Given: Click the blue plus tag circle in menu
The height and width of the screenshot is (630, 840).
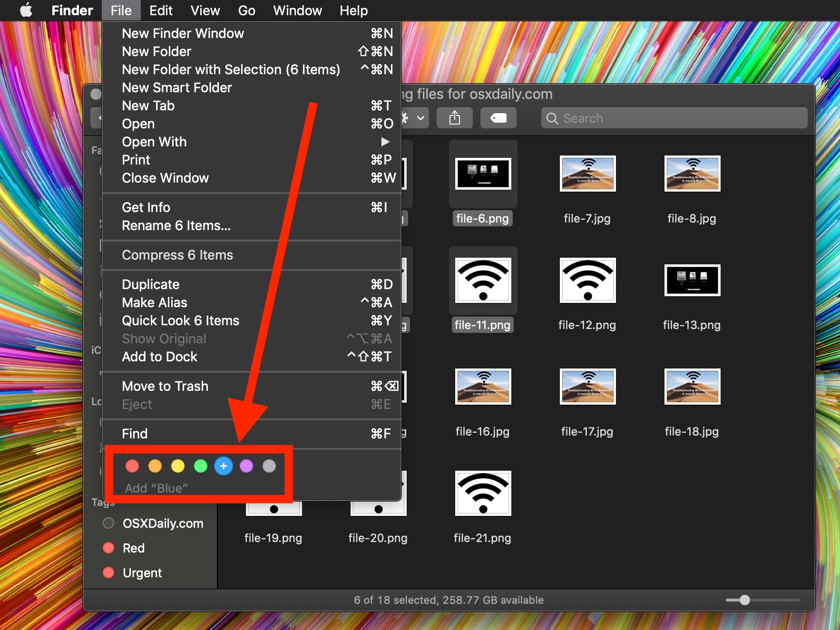Looking at the screenshot, I should click(x=224, y=466).
